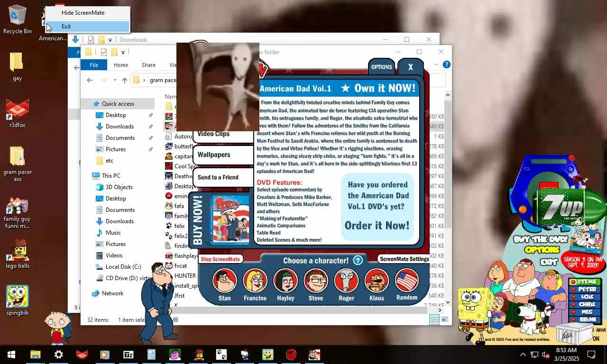
Task: Select Local Disk (C:) in navigation pane
Action: (123, 267)
